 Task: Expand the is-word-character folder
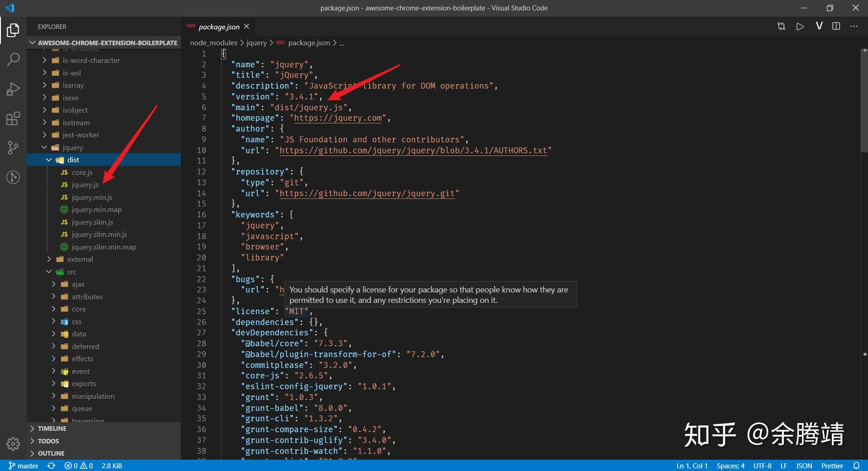coord(104,60)
